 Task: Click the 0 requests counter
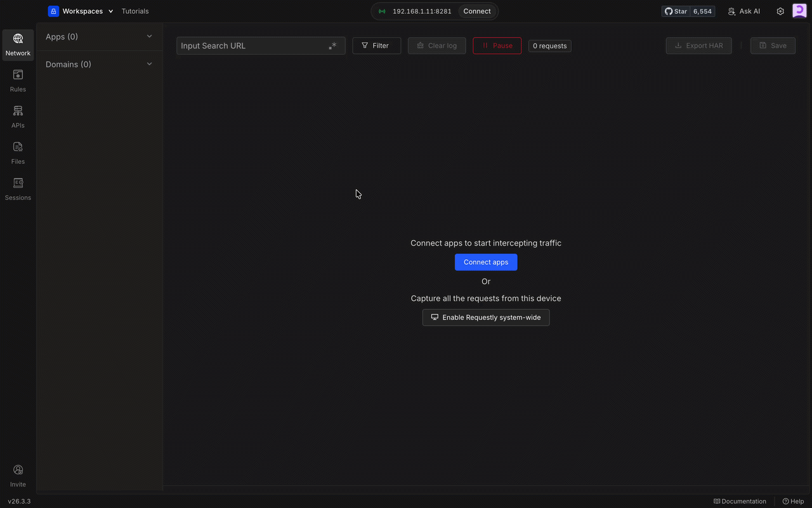click(x=550, y=46)
